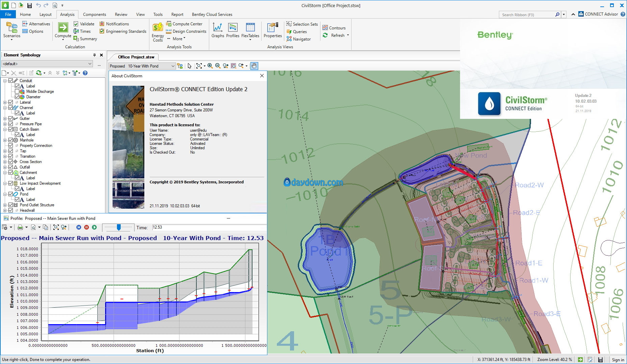Viewport: 627px width, 364px height.
Task: Open CONNECT Advisor
Action: 598,14
